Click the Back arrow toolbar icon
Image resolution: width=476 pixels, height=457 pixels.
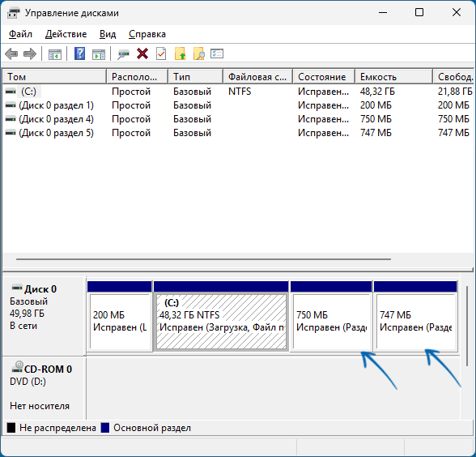(x=11, y=54)
